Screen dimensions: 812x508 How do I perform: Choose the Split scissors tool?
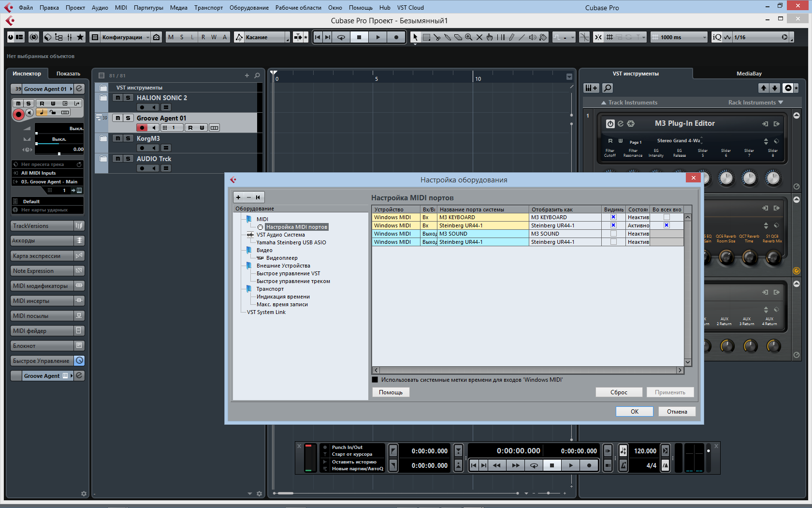[437, 37]
